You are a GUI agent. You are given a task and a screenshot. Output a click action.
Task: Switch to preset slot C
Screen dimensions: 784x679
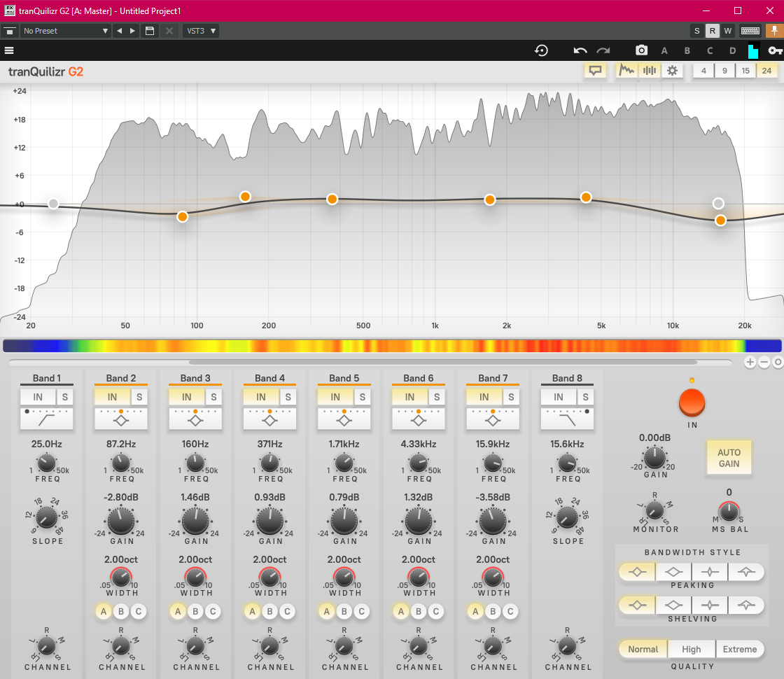[710, 50]
